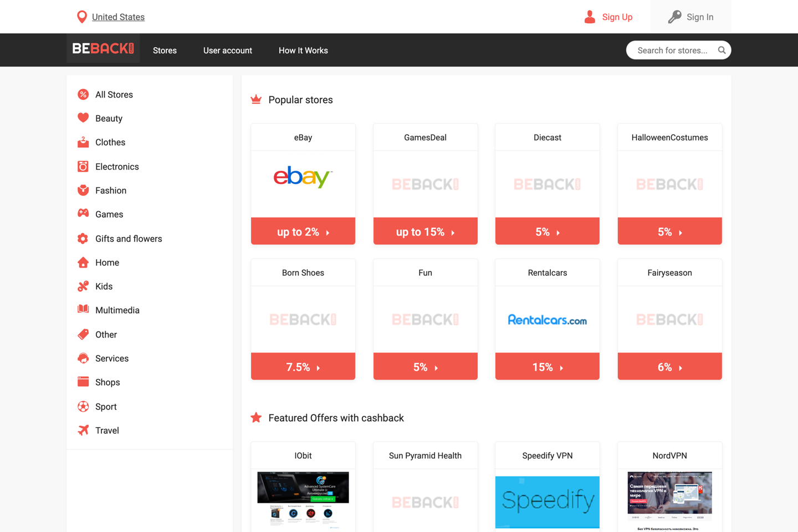Screen dimensions: 798x532
Task: Click the Electronics category icon
Action: tap(83, 166)
